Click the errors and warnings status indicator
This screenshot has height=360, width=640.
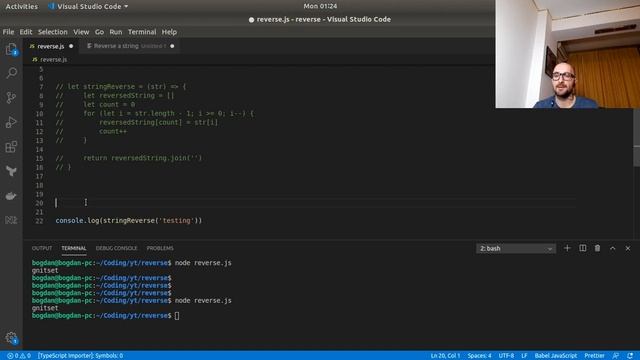point(19,356)
